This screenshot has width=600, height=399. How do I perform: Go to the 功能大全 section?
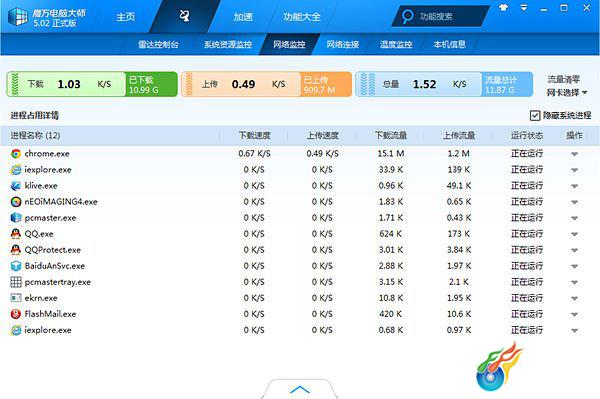coord(302,17)
